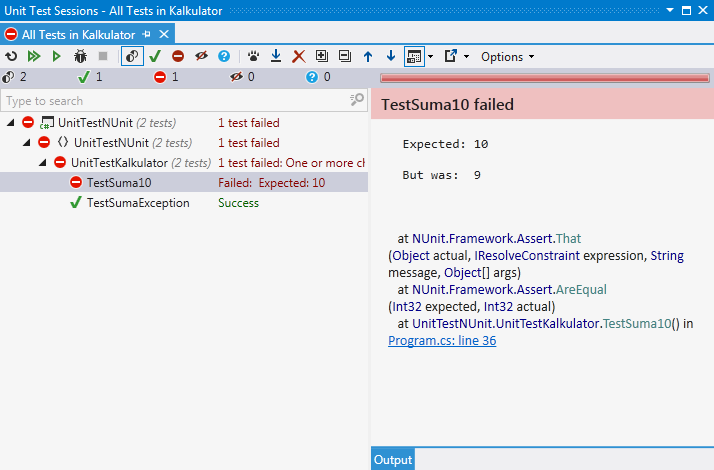
Task: Click the red X remove tests icon
Action: coord(298,57)
